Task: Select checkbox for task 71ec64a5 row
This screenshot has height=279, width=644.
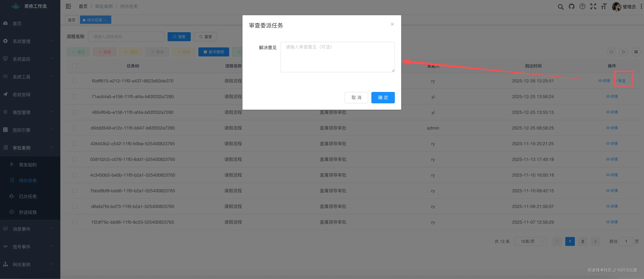Action: tap(74, 97)
